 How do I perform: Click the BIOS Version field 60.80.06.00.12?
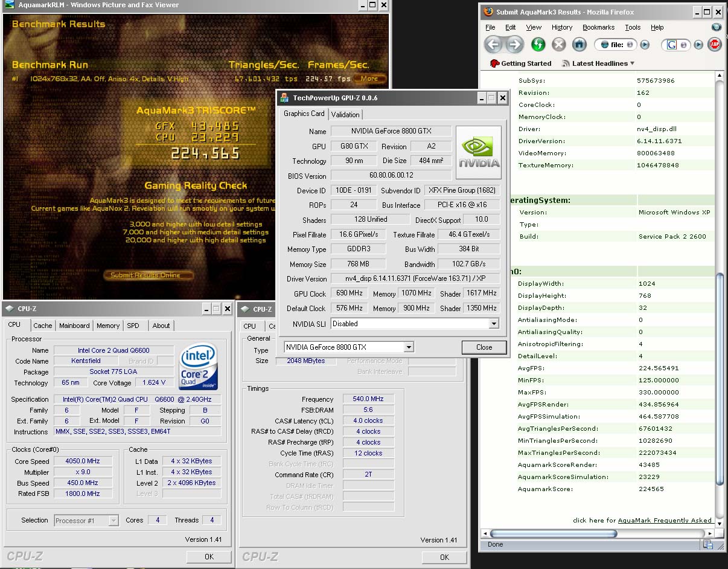[392, 175]
